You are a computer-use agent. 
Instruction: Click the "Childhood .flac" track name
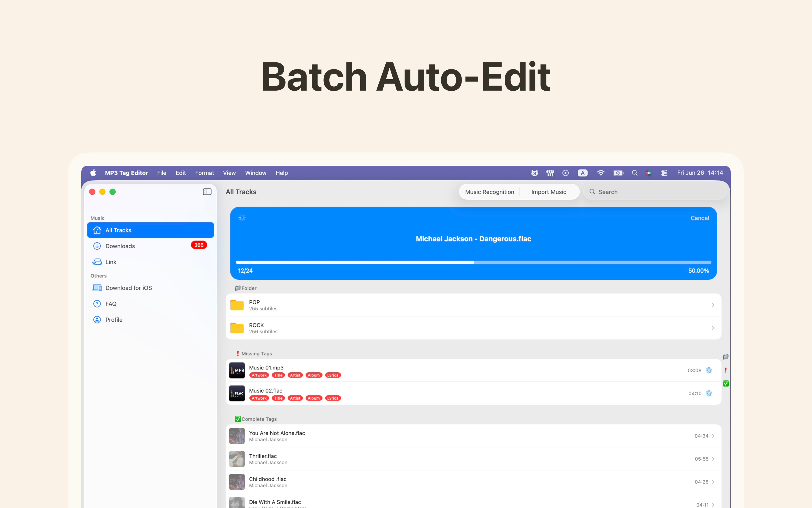268,479
